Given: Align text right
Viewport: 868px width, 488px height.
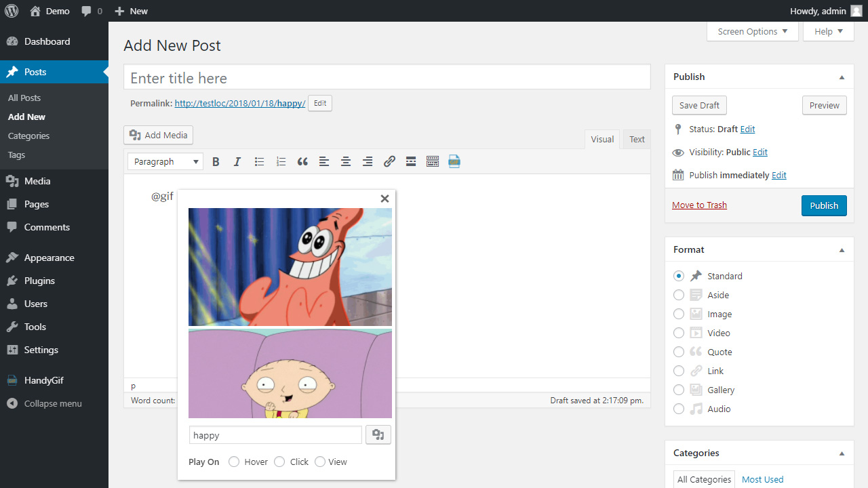Looking at the screenshot, I should (368, 161).
